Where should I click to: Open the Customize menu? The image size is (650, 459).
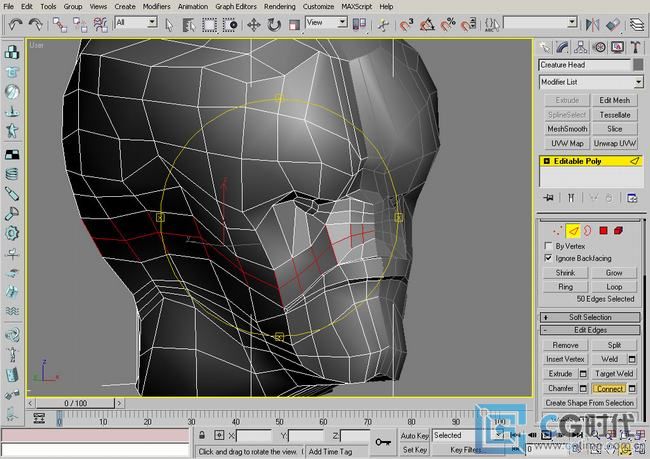click(x=318, y=7)
